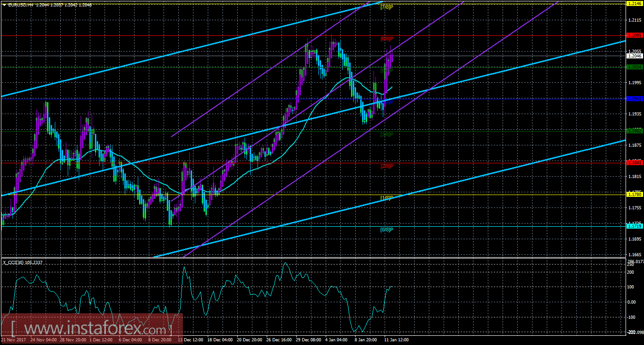
Task: Select the [2/8]P Murrey level label
Action: pyautogui.click(x=386, y=166)
